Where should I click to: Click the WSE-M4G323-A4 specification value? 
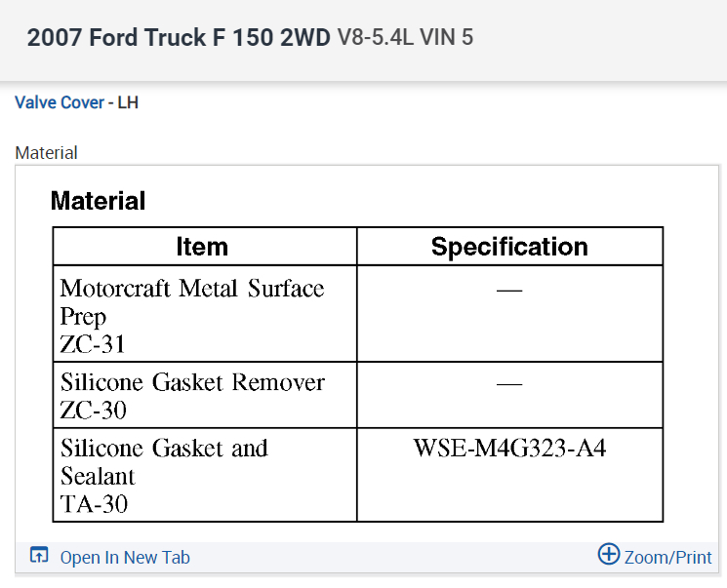click(x=509, y=449)
